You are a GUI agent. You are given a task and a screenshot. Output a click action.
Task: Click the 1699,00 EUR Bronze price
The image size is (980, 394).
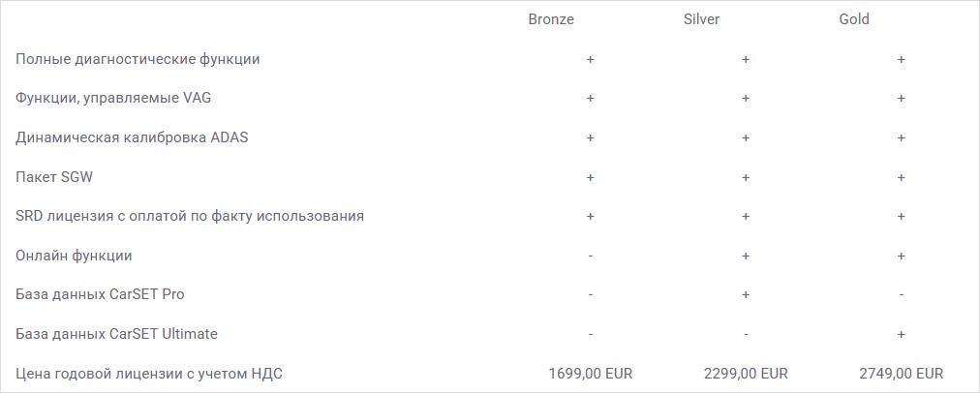point(591,374)
